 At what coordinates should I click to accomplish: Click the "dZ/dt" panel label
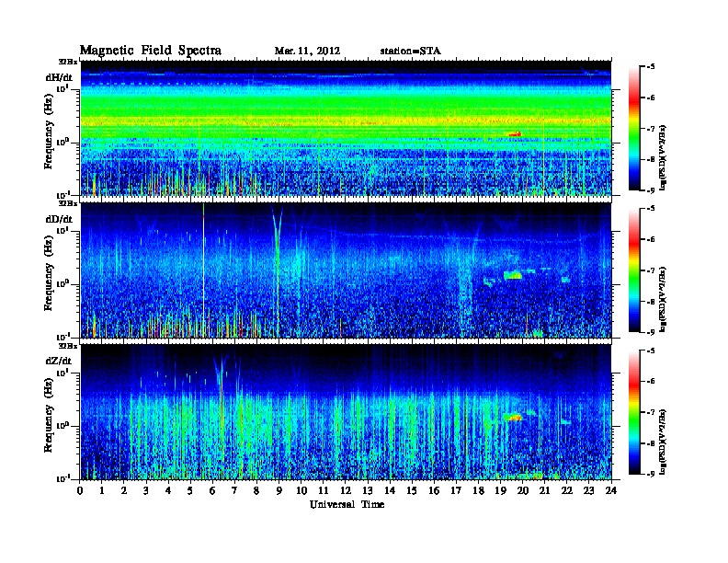[x=59, y=361]
